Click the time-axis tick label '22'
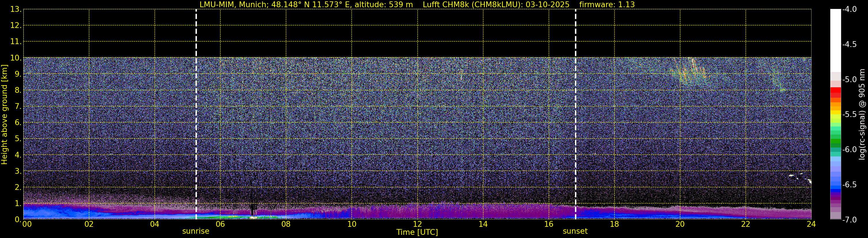Screen dimensions: 868x238 click(x=746, y=224)
